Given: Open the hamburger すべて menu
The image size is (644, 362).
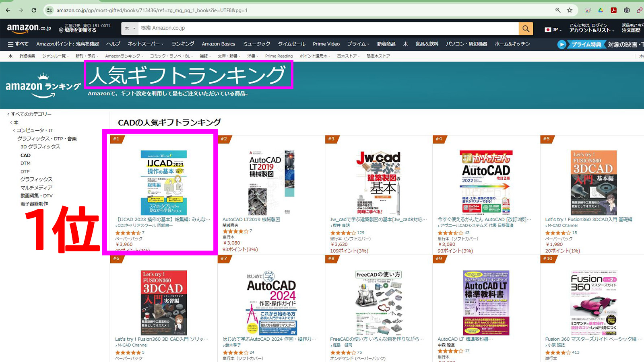Looking at the screenshot, I should (x=18, y=44).
